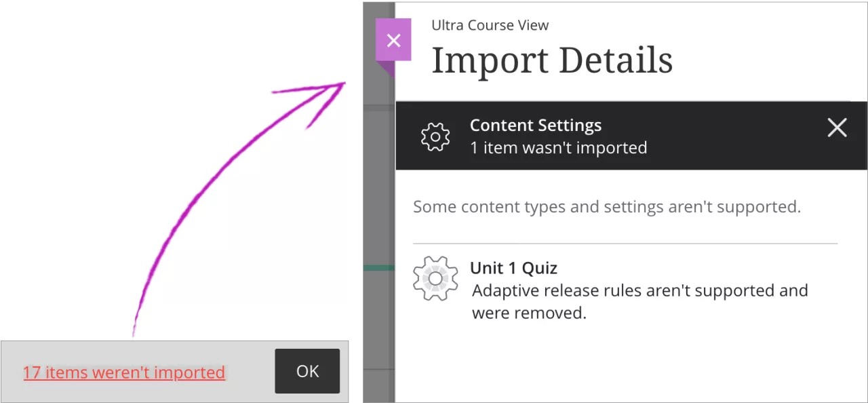Screen dimensions: 868x403
Task: Click the adaptive release rules message
Action: coord(639,301)
